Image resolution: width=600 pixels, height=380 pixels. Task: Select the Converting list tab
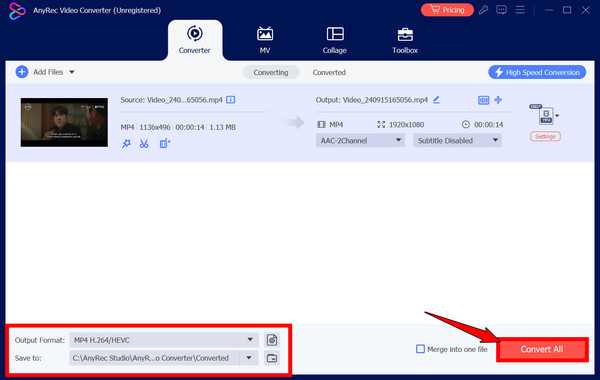[271, 72]
